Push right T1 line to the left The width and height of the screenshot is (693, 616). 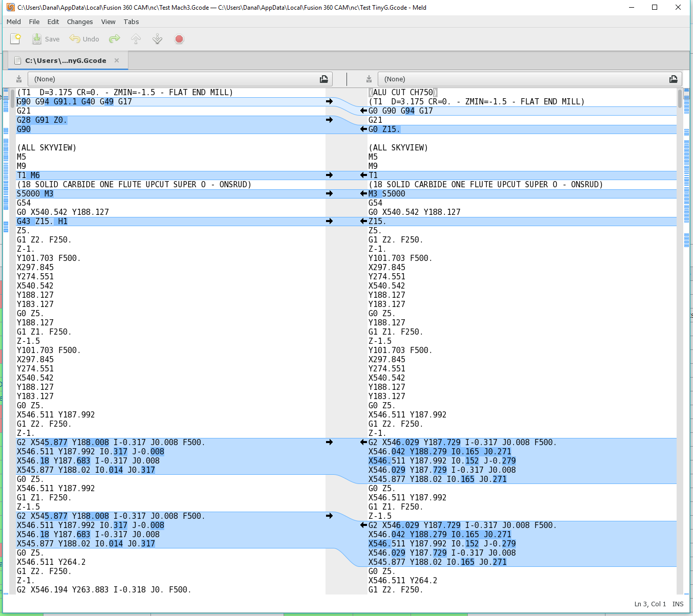363,175
